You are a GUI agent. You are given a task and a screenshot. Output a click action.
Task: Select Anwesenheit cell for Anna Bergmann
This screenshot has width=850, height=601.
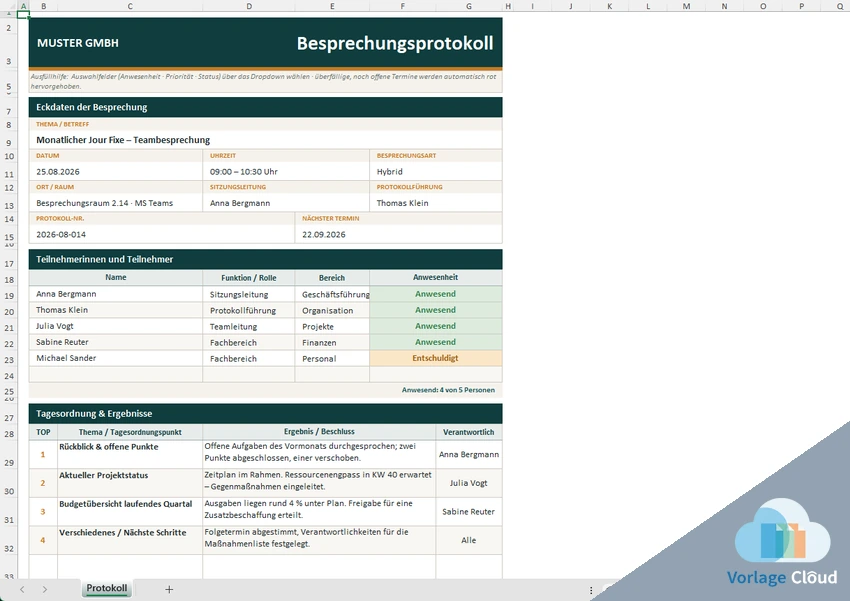(435, 294)
